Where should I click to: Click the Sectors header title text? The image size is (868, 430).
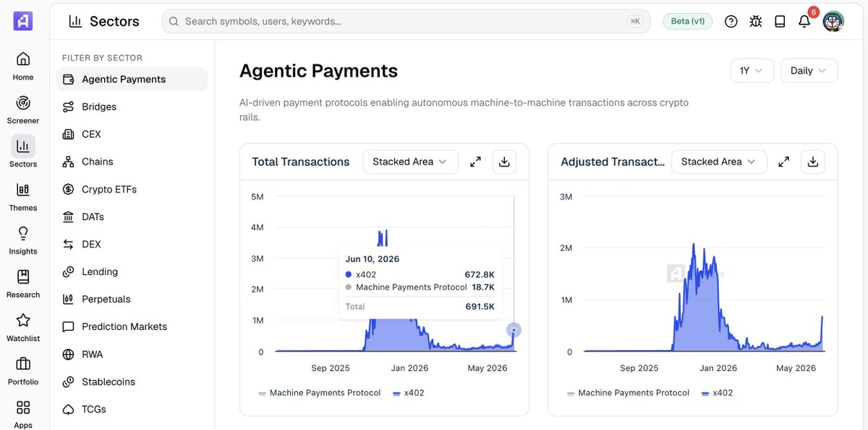pyautogui.click(x=114, y=21)
